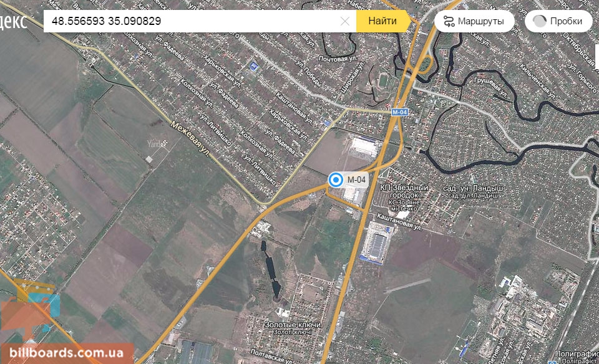
Task: Select the blue location marker pin
Action: point(336,180)
